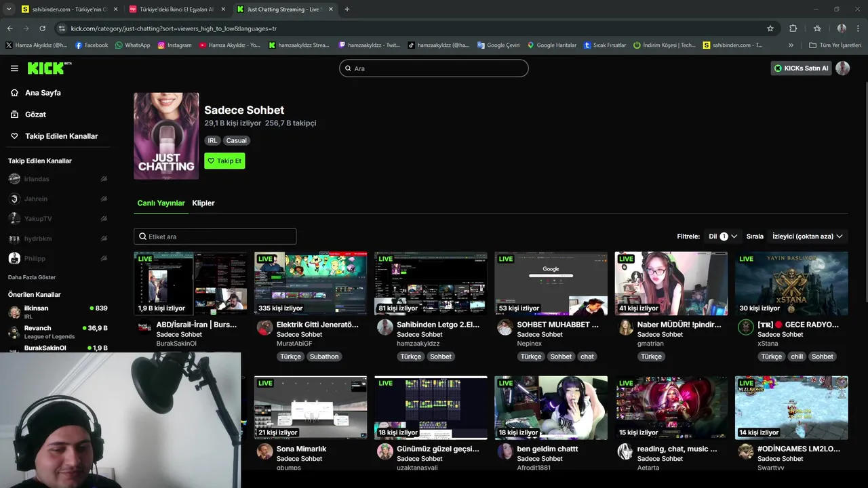
Task: Open the user profile avatar menu
Action: [842, 68]
